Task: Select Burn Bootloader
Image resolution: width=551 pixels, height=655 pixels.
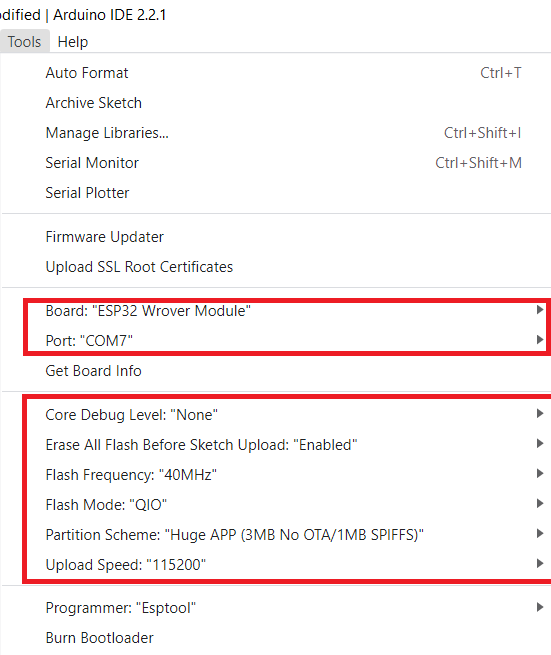Action: tap(276, 639)
